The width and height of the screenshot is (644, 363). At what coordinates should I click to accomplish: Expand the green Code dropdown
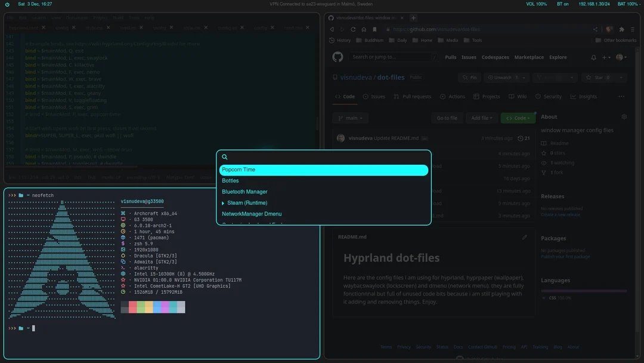[518, 118]
